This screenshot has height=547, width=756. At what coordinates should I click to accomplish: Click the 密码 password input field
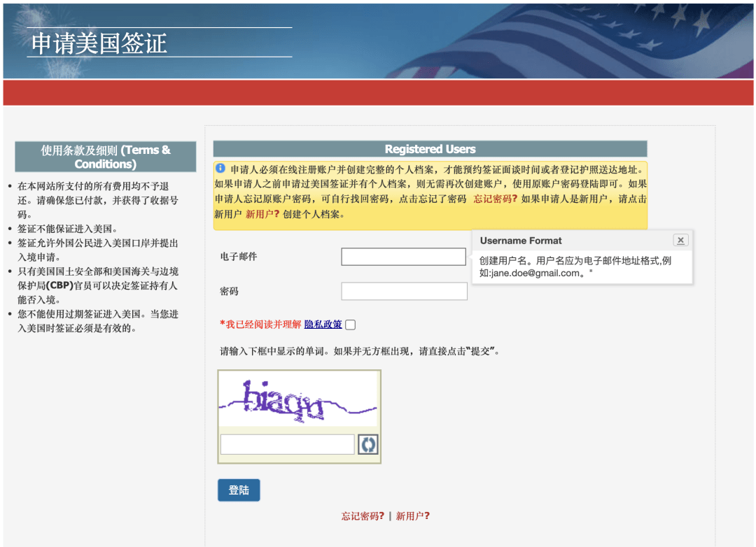404,291
